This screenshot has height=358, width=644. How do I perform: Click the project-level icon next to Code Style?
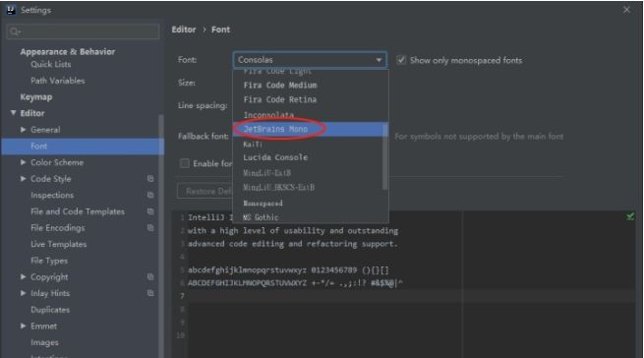click(x=150, y=179)
